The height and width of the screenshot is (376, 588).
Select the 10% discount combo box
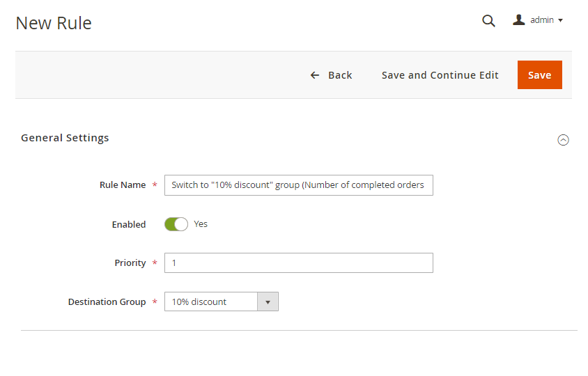tap(211, 301)
